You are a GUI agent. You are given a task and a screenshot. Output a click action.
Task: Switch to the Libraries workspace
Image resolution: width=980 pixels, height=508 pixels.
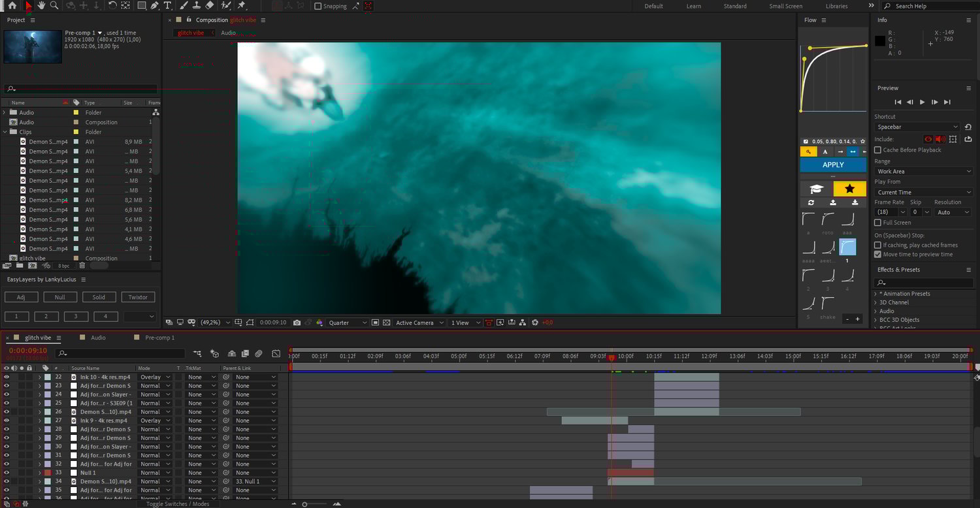point(837,6)
